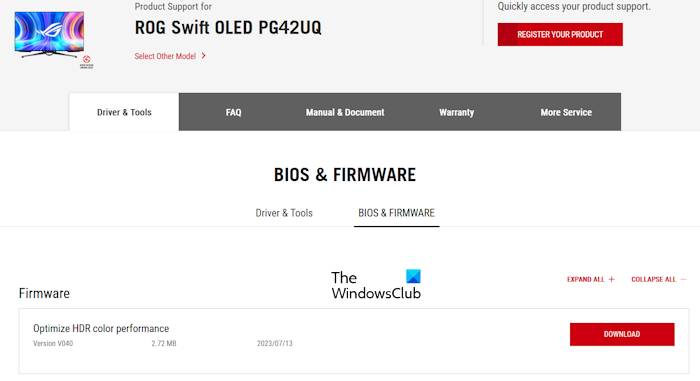Open the Select Other Model link
Viewport: 700px width, 381px height.
coord(165,56)
